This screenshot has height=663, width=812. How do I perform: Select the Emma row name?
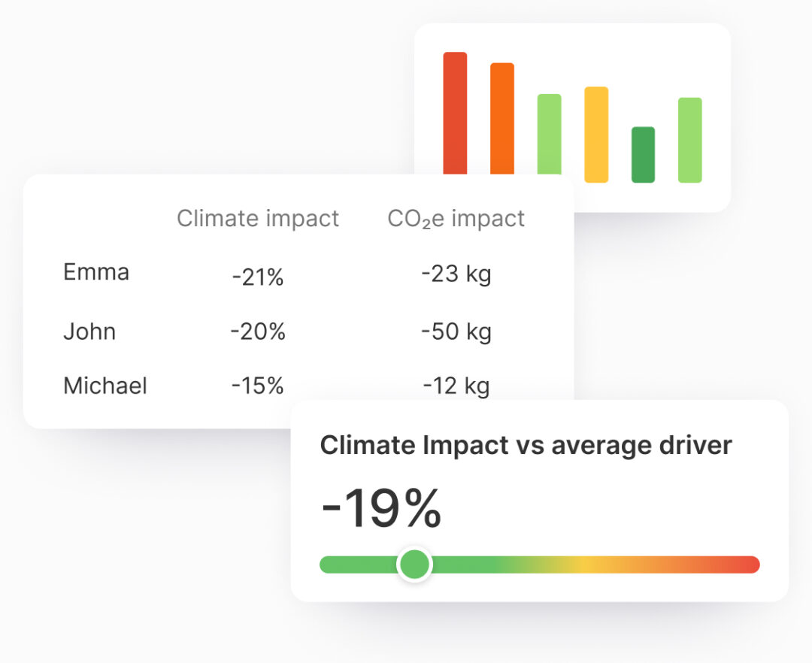(96, 271)
